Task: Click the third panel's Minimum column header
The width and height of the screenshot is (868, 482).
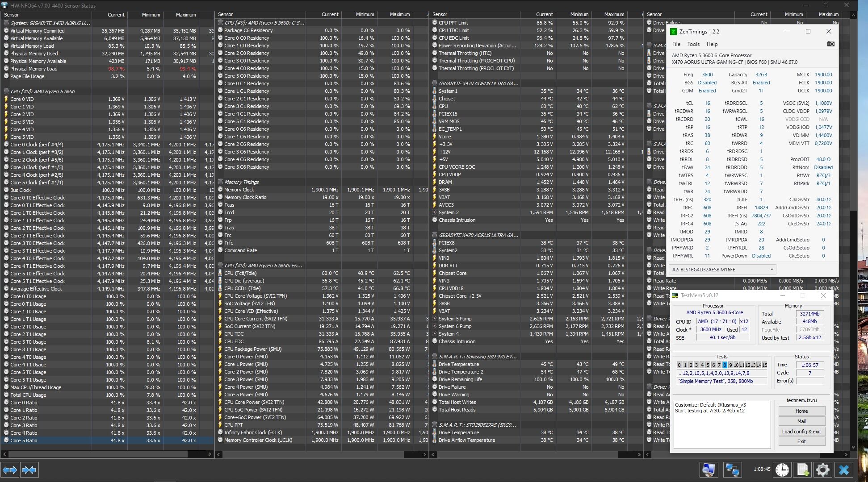Action: (x=574, y=15)
